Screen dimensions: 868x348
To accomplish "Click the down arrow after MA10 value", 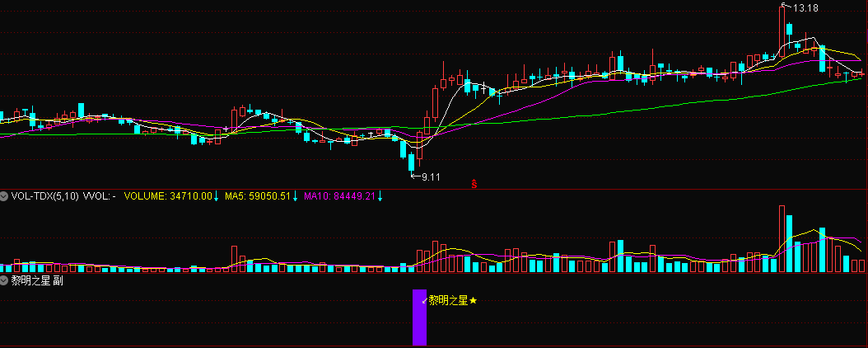I will click(380, 196).
